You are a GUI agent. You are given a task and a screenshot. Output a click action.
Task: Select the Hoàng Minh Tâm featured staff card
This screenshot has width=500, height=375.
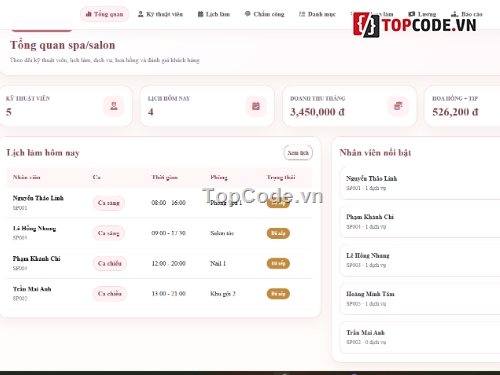tap(420, 299)
